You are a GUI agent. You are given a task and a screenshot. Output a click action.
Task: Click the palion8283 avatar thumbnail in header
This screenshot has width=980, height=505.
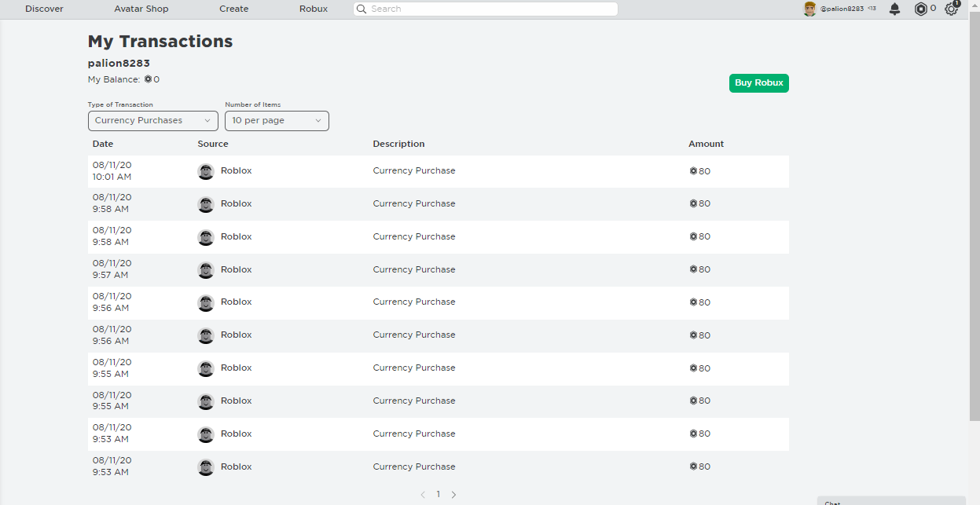[809, 9]
